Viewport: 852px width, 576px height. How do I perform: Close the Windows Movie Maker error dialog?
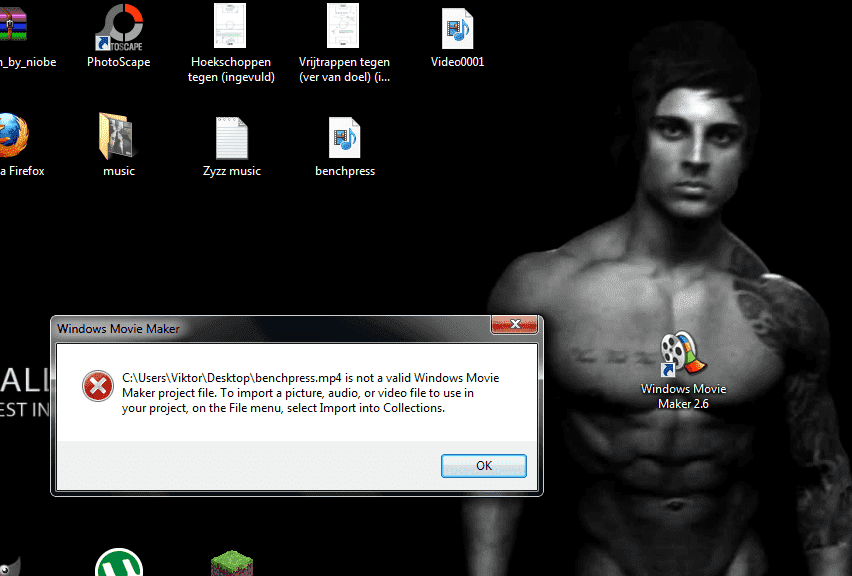click(x=516, y=326)
